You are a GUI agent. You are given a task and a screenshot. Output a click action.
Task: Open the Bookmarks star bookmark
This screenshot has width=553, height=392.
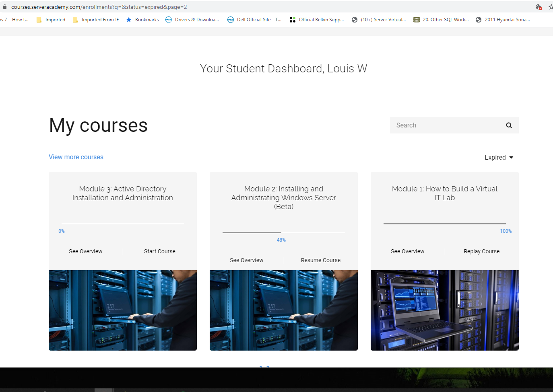[142, 20]
